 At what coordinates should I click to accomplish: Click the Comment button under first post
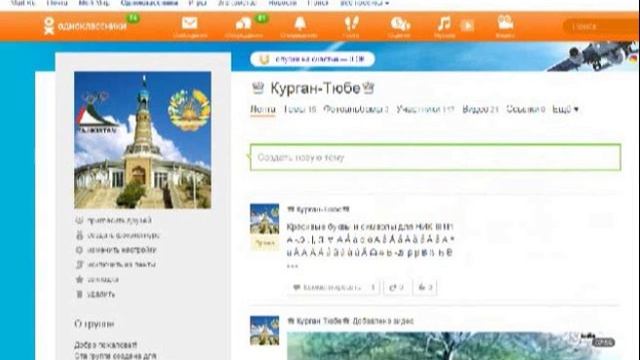coord(333,287)
